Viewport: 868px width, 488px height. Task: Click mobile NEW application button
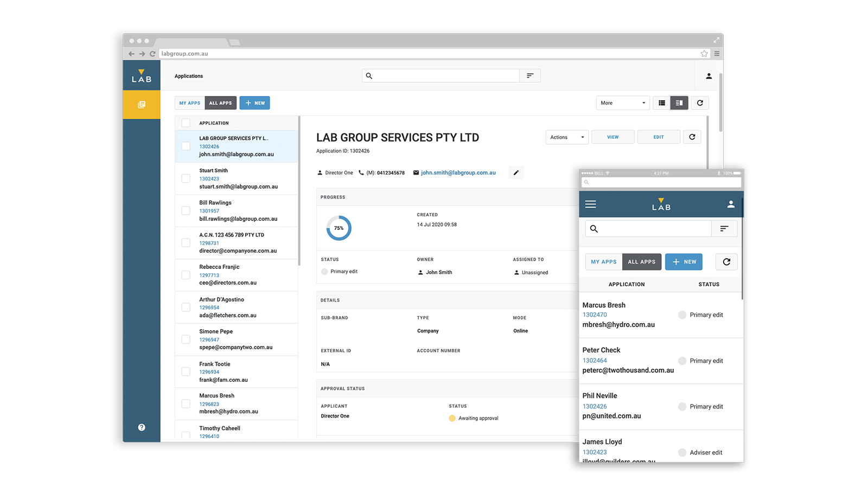coord(684,262)
